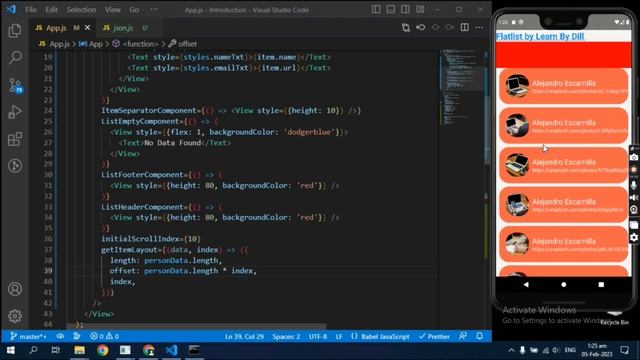This screenshot has height=360, width=640.
Task: Click the editor minimap
Action: pos(461,88)
